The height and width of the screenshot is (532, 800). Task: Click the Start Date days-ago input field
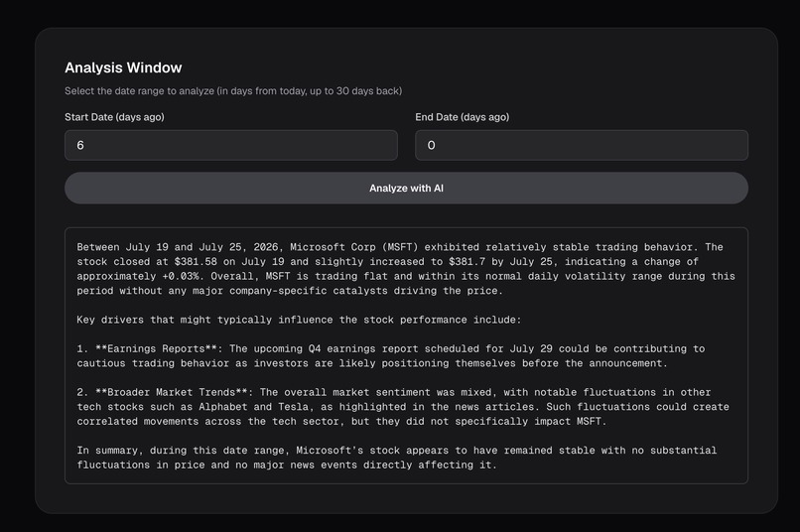tap(231, 145)
